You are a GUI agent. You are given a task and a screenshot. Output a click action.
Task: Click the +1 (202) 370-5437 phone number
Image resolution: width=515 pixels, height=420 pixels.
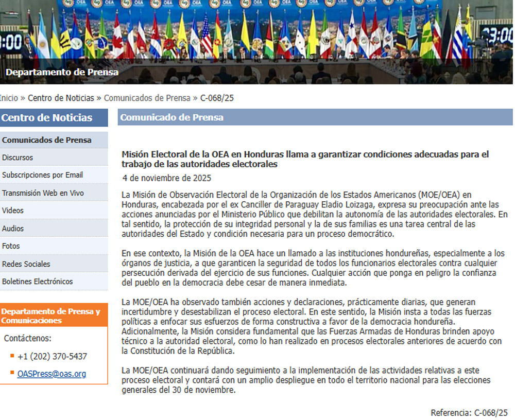tap(52, 356)
